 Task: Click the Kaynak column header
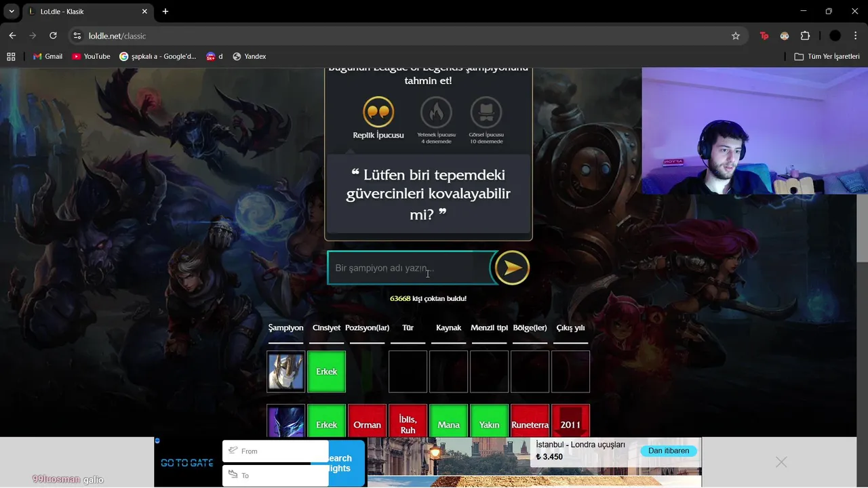pos(448,328)
